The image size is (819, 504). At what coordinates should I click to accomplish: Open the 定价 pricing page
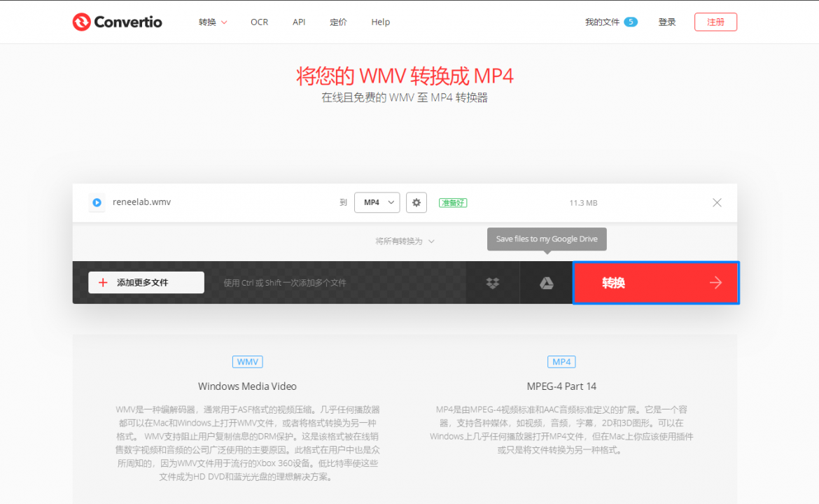338,22
